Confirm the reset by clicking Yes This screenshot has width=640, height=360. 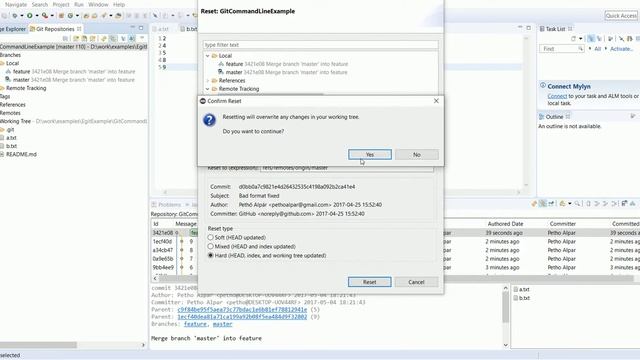click(x=370, y=154)
